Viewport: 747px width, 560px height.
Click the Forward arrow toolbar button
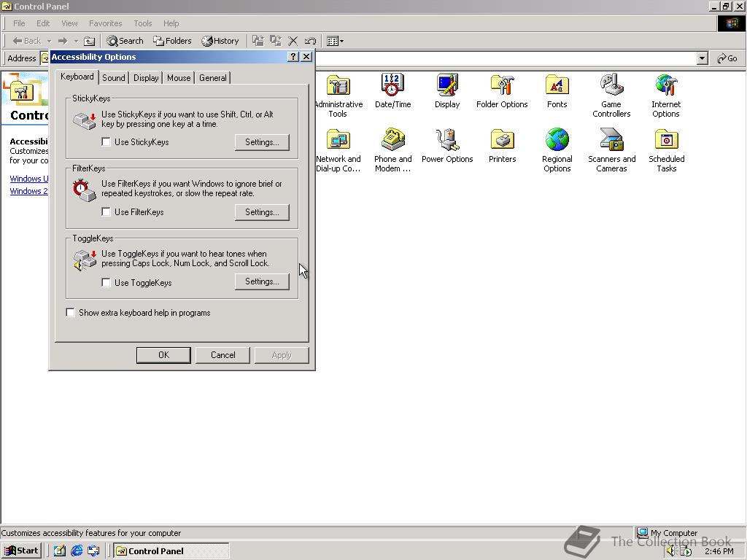(x=63, y=41)
